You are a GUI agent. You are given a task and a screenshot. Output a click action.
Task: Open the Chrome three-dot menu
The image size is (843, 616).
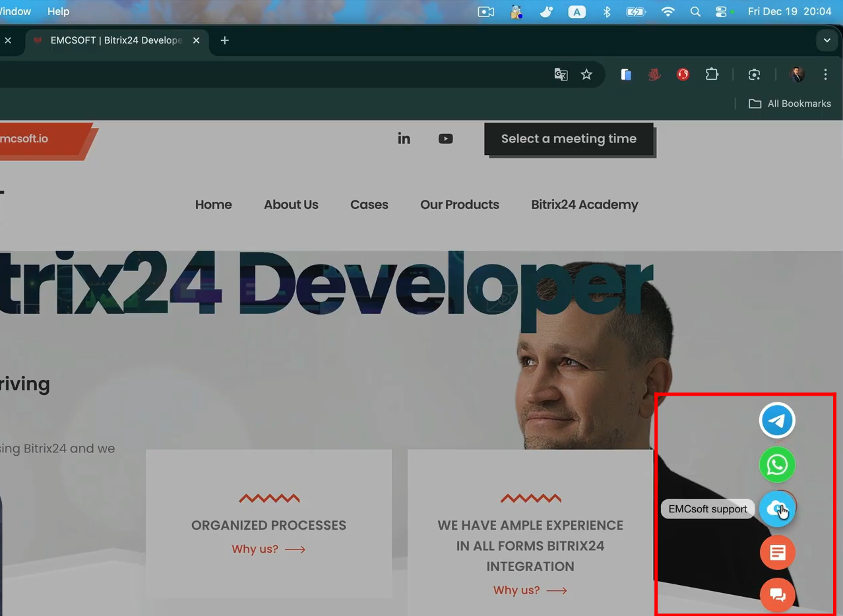pos(825,75)
